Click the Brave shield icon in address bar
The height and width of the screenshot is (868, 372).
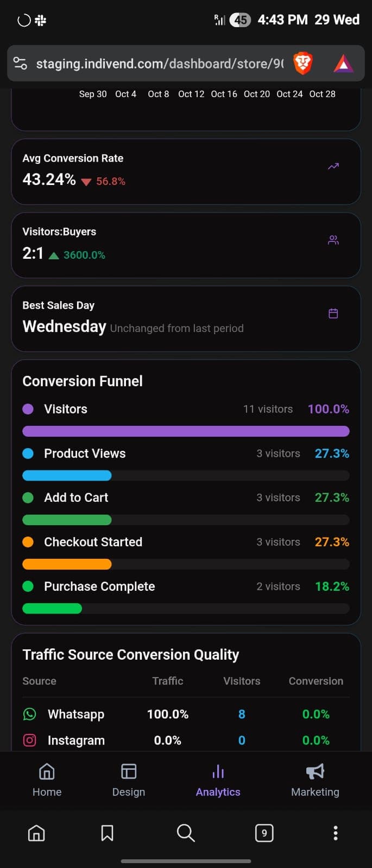[303, 63]
